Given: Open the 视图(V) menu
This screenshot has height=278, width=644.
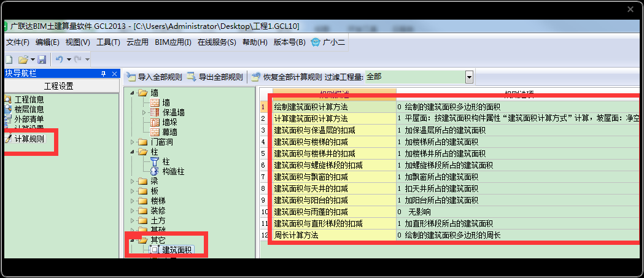Looking at the screenshot, I should tap(77, 42).
